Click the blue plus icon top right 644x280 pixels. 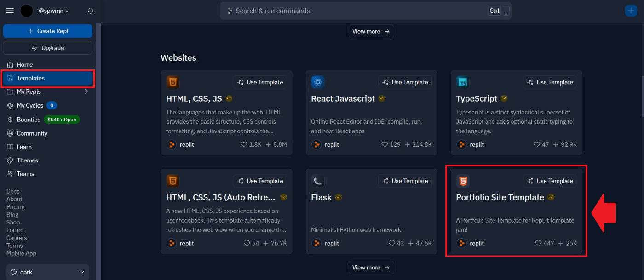pyautogui.click(x=631, y=11)
